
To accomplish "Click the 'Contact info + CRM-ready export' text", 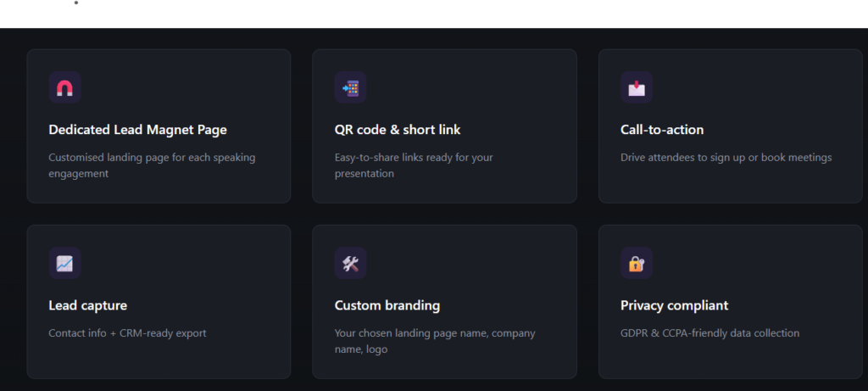I will tap(127, 333).
